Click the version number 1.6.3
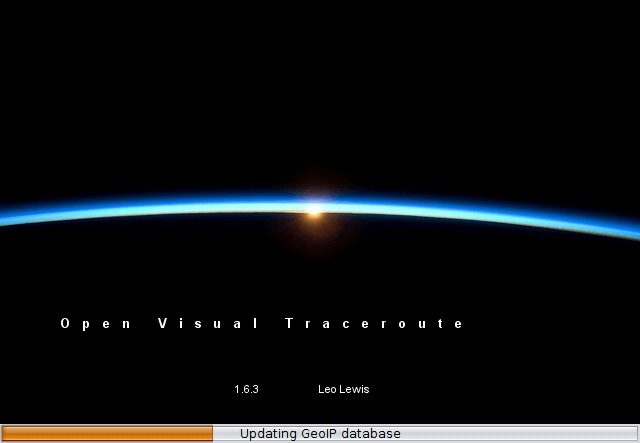This screenshot has height=443, width=640. (x=246, y=389)
